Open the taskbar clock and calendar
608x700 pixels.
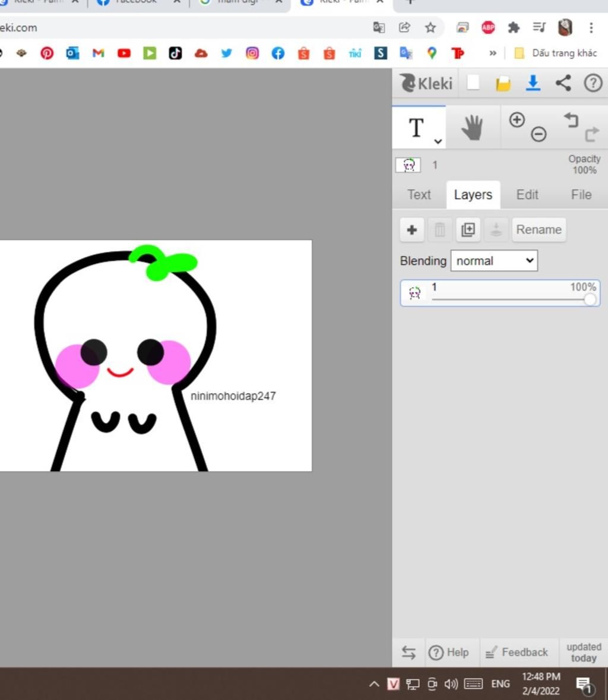(x=541, y=684)
